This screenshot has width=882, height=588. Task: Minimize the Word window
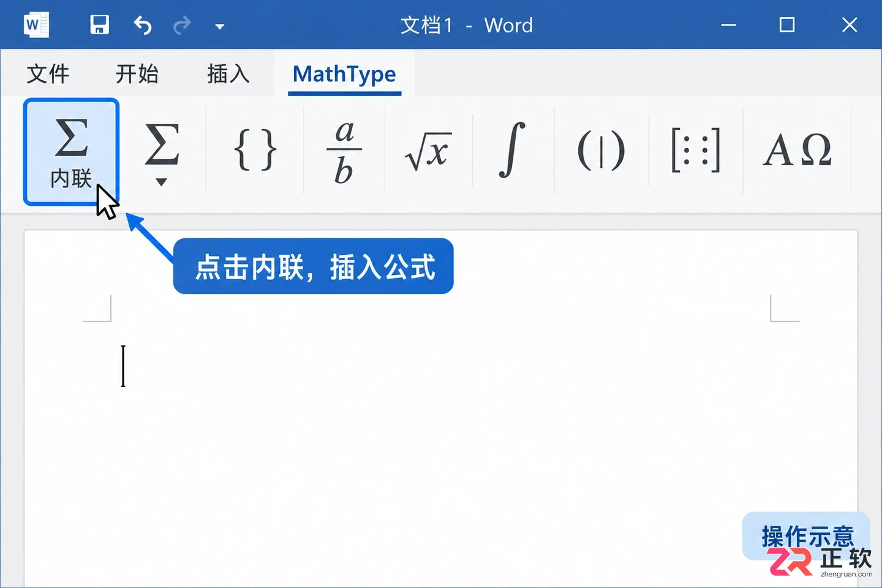(x=728, y=25)
